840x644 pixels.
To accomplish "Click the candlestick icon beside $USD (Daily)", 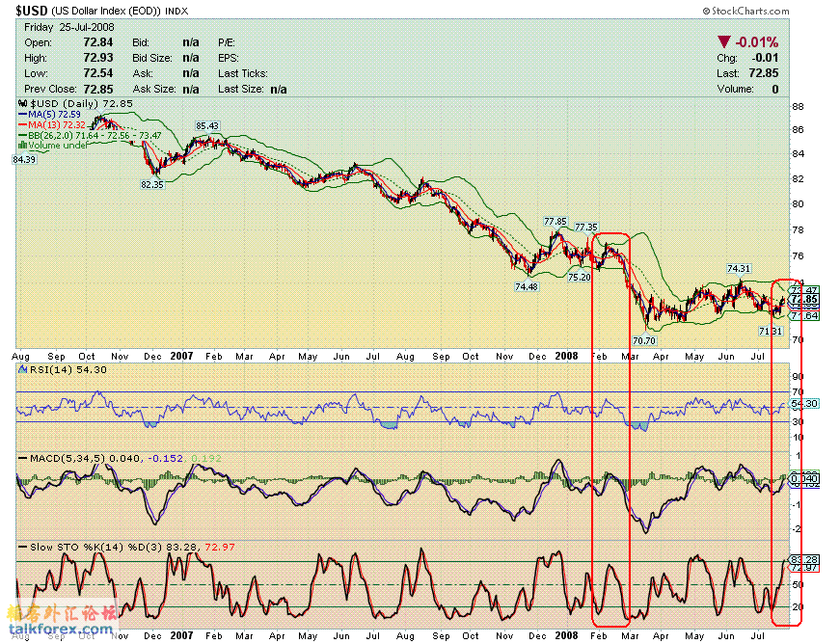I will [x=22, y=103].
